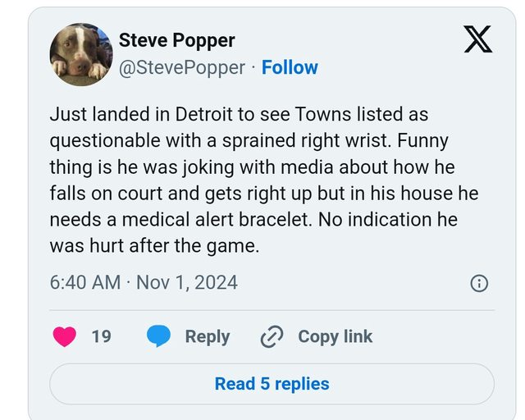Click the word Detroit in the tweet
Screen dimensions: 525x420
223,115
